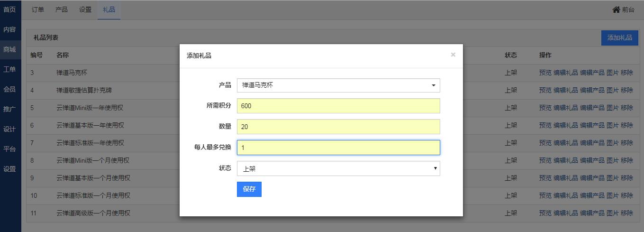Close the 添加礼品 dialog with X
Viewport: 644px width, 232px height.
(x=453, y=55)
